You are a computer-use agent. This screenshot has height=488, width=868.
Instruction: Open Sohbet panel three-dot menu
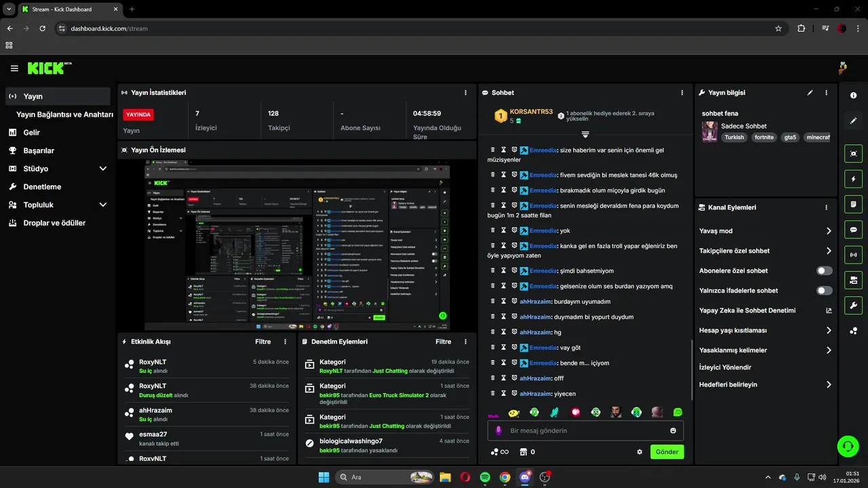tap(682, 93)
